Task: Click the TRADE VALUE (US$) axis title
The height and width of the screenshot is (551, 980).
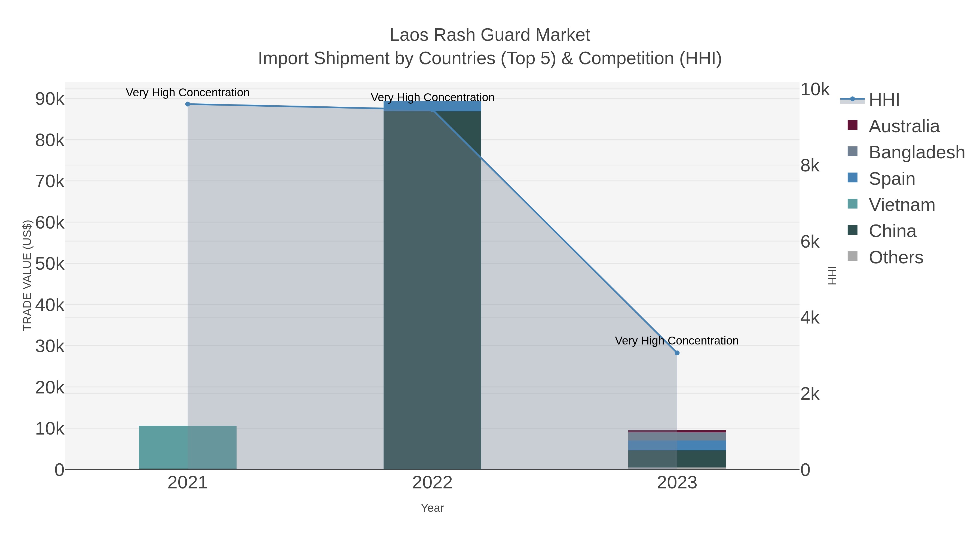Action: 27,275
